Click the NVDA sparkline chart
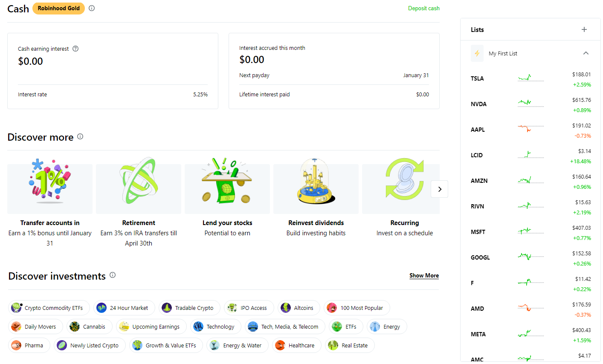This screenshot has width=603, height=364. point(531,103)
